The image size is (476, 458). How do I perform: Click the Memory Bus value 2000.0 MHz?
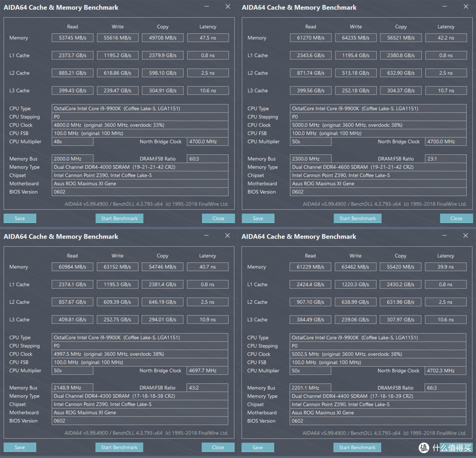tap(73, 159)
